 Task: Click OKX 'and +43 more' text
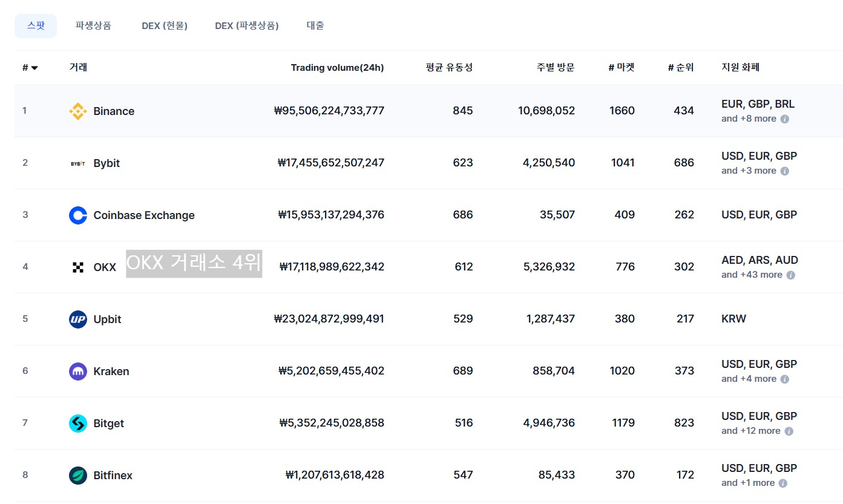[x=752, y=275]
